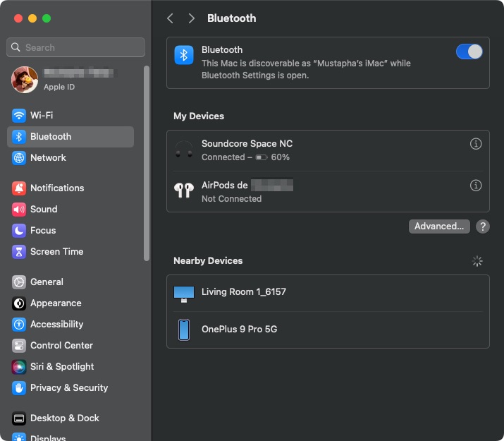Click the Desktop & Dock icon
This screenshot has width=504, height=441.
coord(19,418)
